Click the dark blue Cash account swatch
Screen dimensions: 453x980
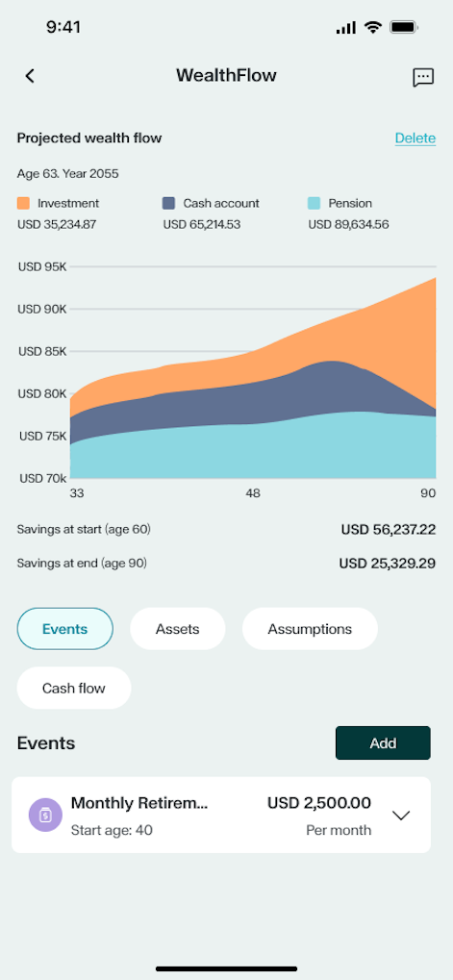[x=168, y=203]
